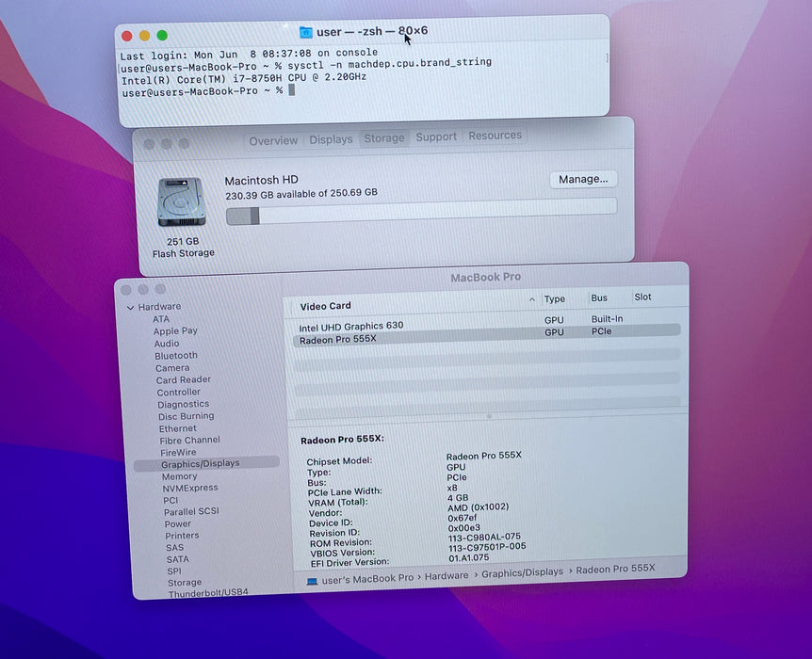The width and height of the screenshot is (812, 659).
Task: Close the Terminal window with red button
Action: tap(127, 36)
